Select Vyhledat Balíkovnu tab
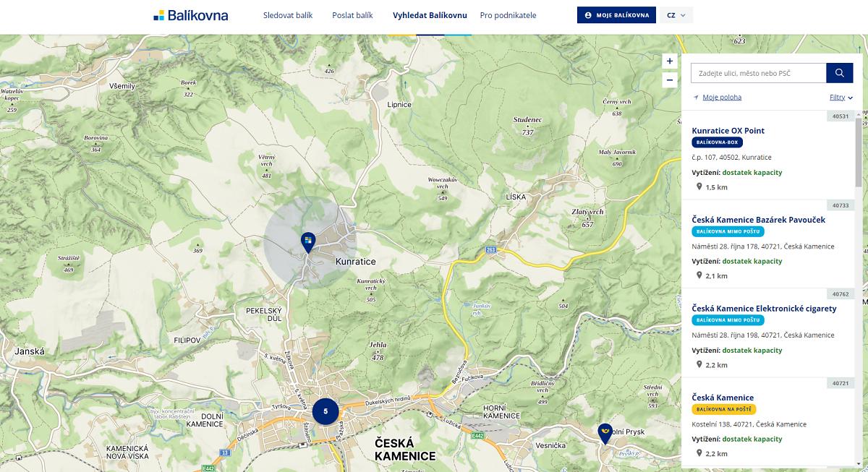Screen dimensions: 868x472 point(430,15)
